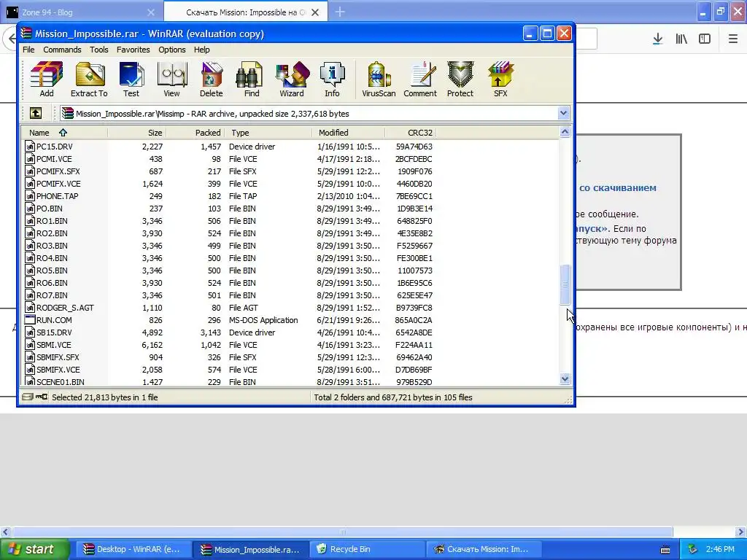Viewport: 747px width, 560px height.
Task: Go up one level folder icon
Action: pos(36,113)
